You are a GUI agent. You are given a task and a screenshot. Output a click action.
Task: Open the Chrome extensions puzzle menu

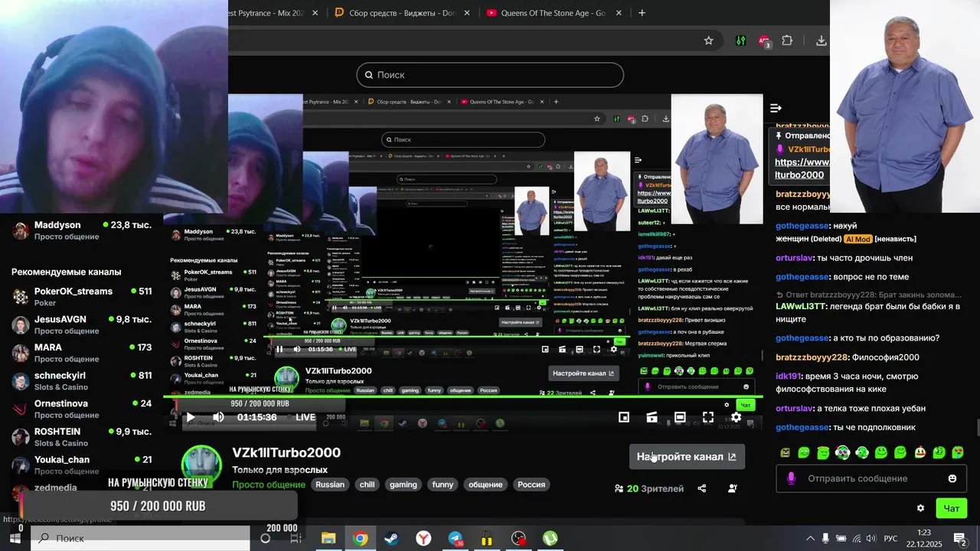coord(787,41)
